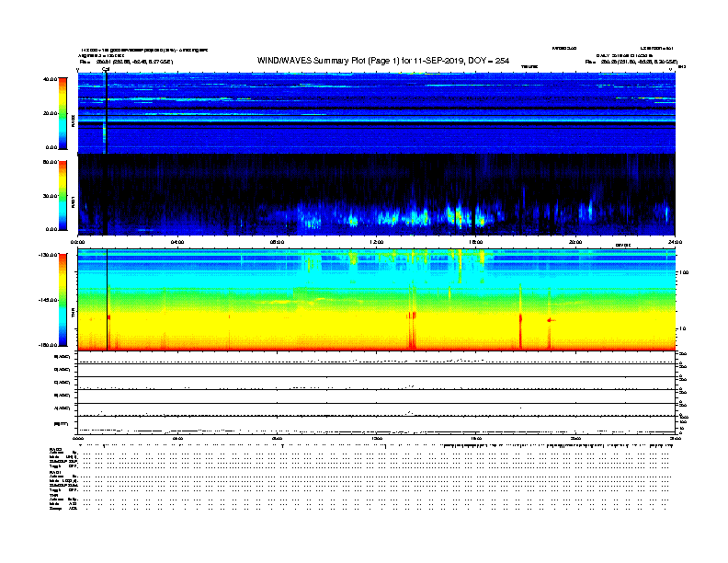The width and height of the screenshot is (728, 563).
Task: Click the 04:00 tick label below RAD1 panel
Action: [x=177, y=242]
